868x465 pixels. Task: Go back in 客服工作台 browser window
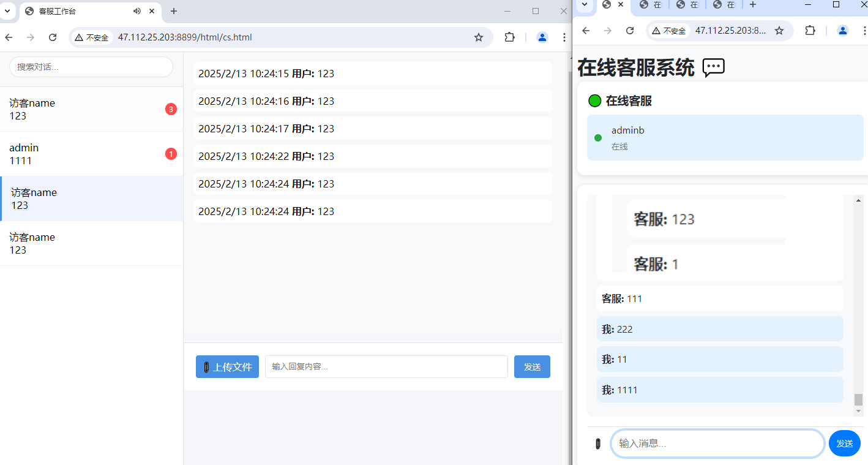[9, 37]
